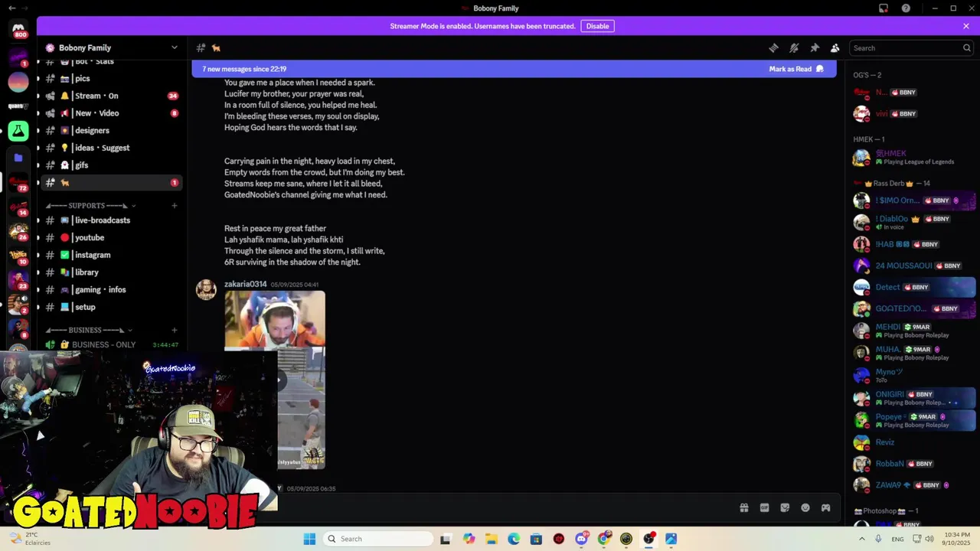
Task: Open Windows Start menu
Action: pyautogui.click(x=309, y=539)
